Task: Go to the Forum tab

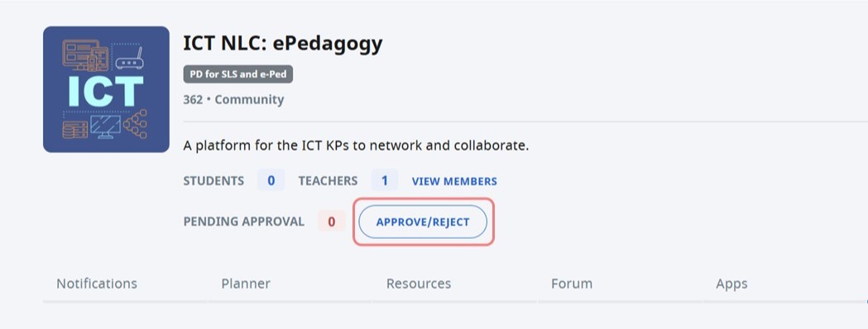Action: 572,284
